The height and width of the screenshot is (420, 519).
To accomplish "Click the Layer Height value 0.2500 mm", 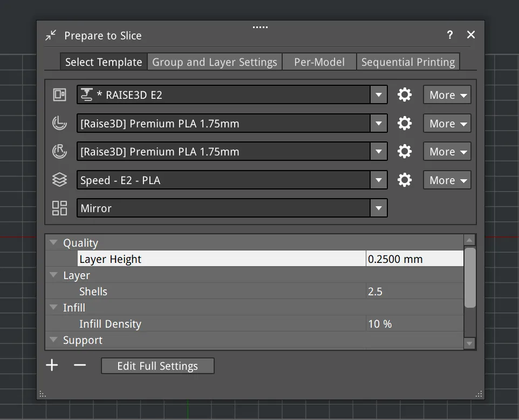I will tap(414, 259).
